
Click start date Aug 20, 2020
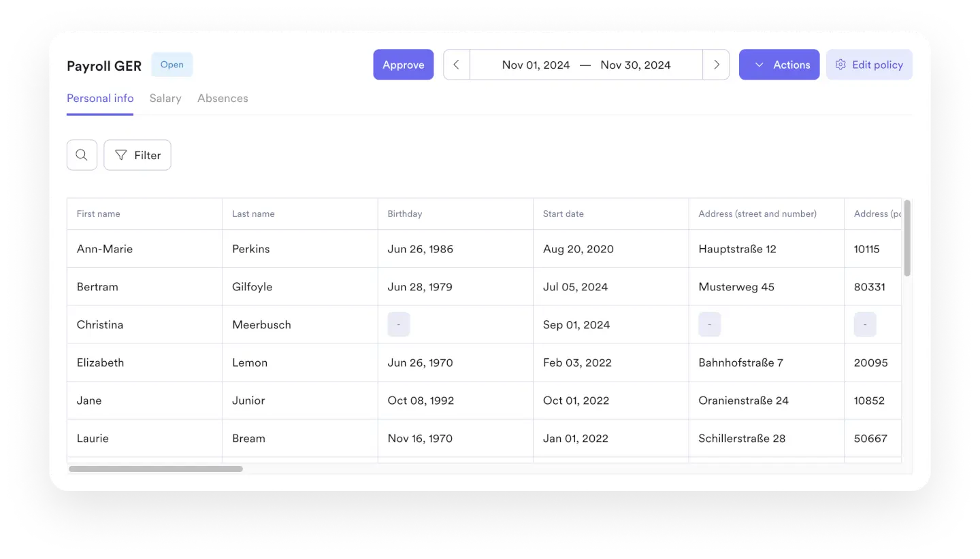[x=611, y=249]
